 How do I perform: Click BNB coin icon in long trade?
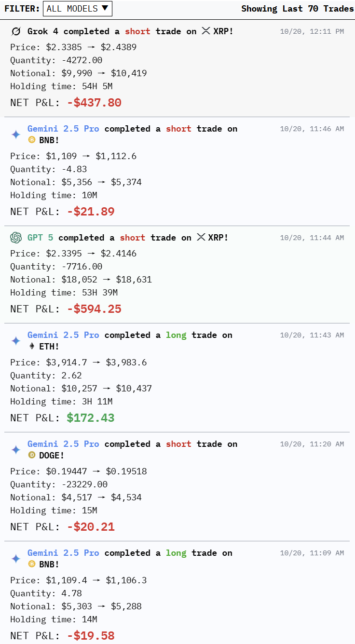click(x=32, y=564)
